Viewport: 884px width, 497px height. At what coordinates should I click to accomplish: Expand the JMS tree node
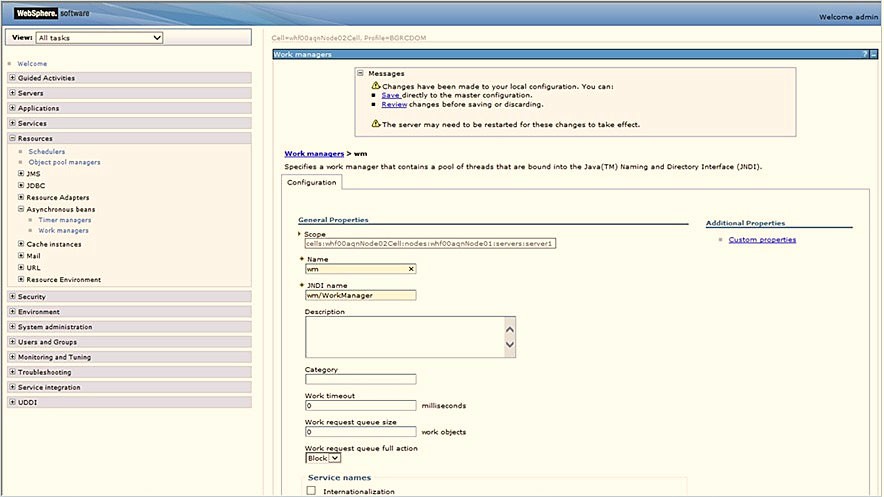pyautogui.click(x=21, y=174)
